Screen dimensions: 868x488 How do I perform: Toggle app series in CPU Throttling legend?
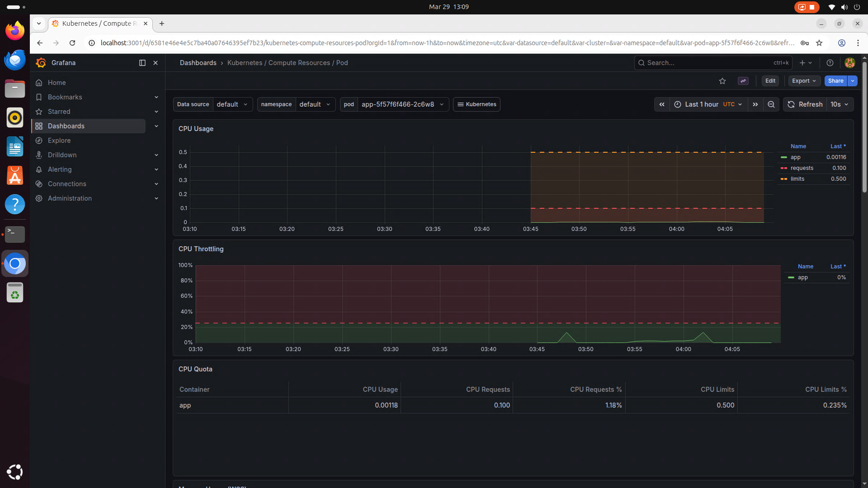[x=802, y=277]
